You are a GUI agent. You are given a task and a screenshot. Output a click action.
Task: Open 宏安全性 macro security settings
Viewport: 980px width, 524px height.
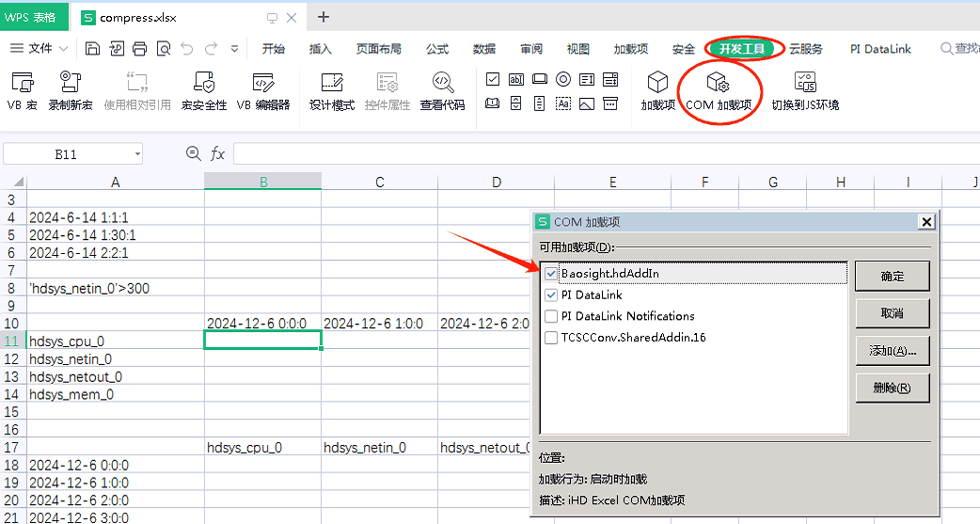204,91
